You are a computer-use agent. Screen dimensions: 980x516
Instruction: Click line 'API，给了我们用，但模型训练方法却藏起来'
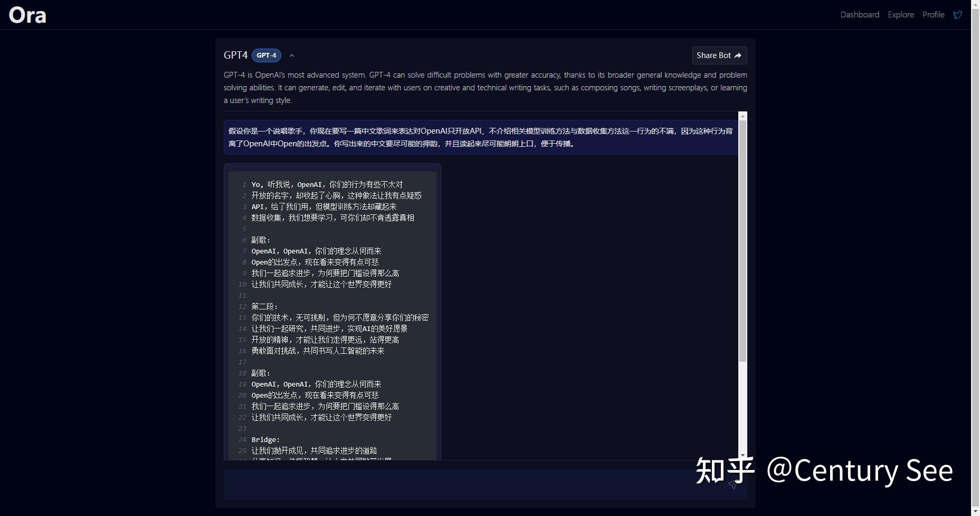click(324, 207)
